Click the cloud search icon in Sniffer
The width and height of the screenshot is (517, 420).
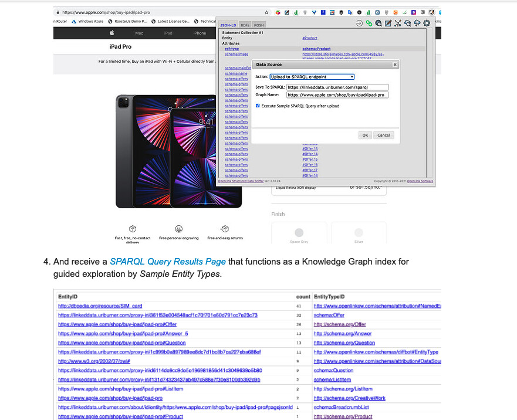[x=407, y=23]
